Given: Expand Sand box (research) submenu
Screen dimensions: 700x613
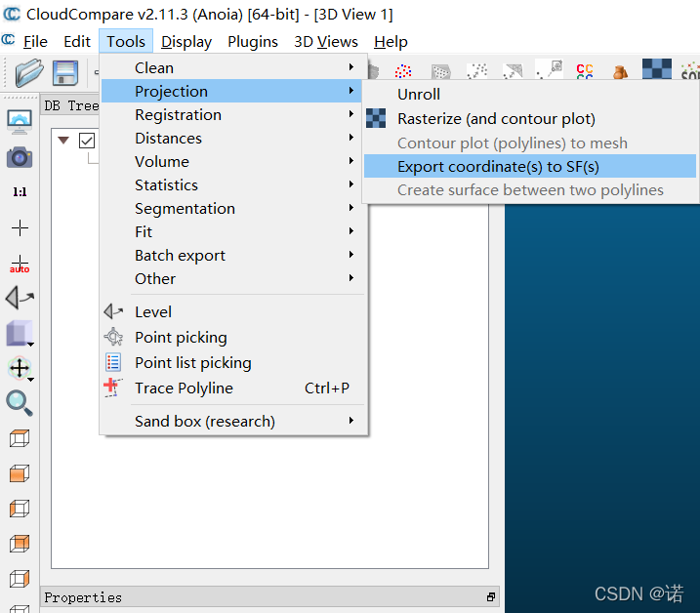Looking at the screenshot, I should [233, 421].
